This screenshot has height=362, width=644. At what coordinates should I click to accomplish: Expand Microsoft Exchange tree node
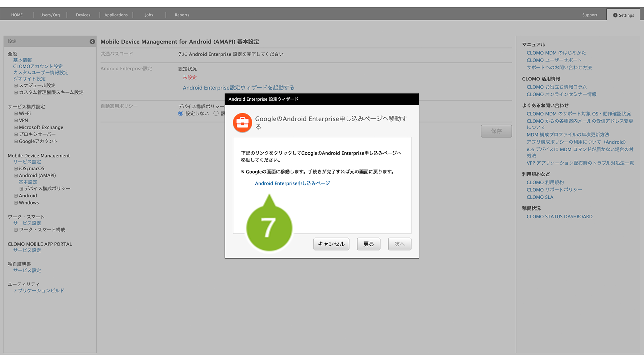coord(16,127)
